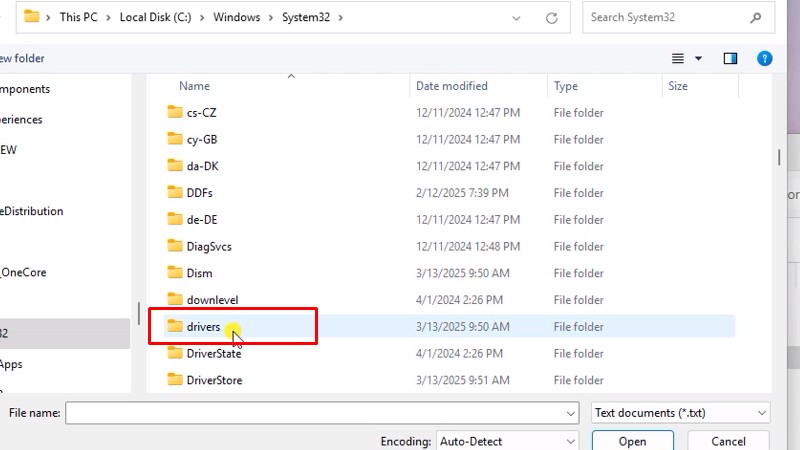The height and width of the screenshot is (450, 800).
Task: Open the File name dropdown arrow
Action: (x=570, y=412)
